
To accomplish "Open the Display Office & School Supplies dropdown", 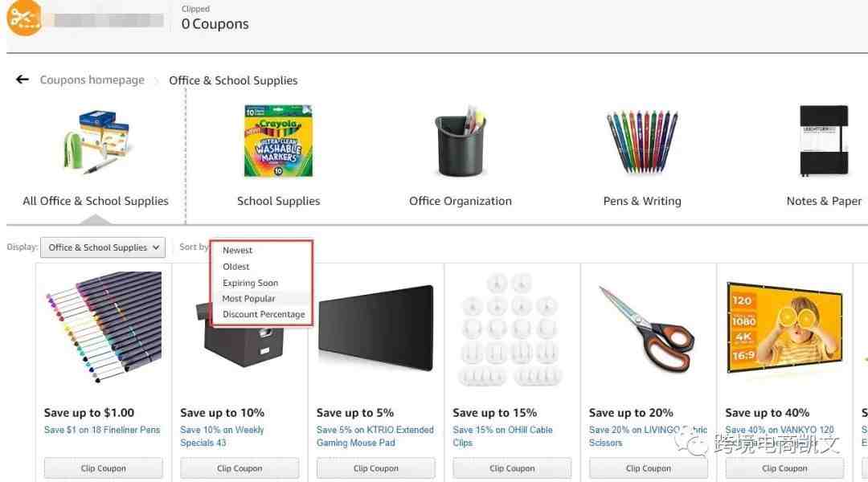I will [103, 247].
